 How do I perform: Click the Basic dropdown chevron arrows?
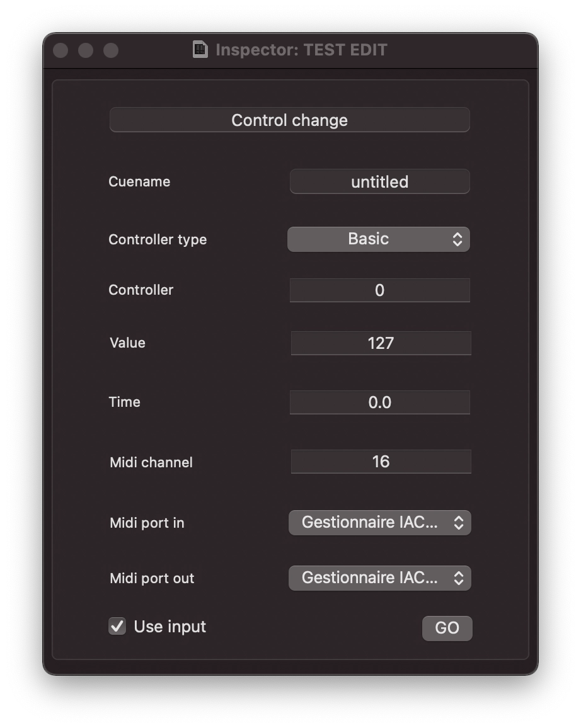tap(457, 239)
